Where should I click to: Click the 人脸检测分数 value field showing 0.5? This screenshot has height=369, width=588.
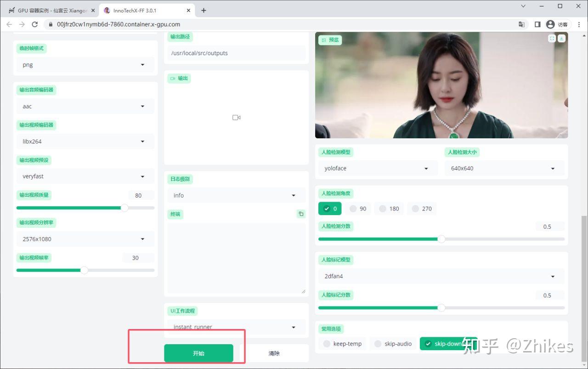coord(550,227)
